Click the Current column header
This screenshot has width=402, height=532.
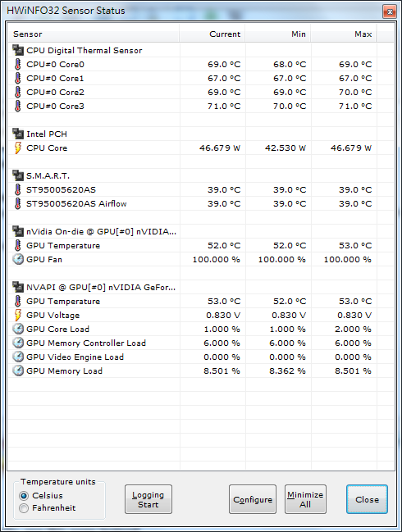click(212, 34)
